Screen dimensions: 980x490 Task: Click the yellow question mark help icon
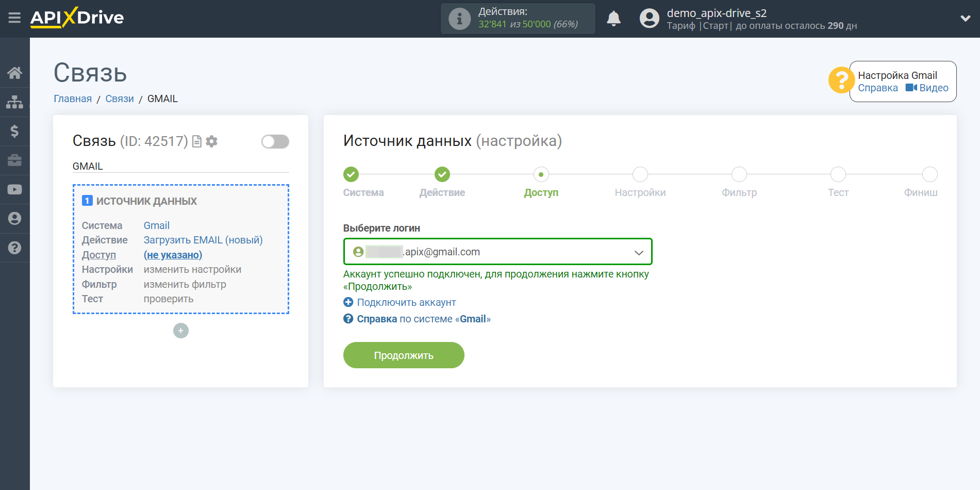point(841,80)
